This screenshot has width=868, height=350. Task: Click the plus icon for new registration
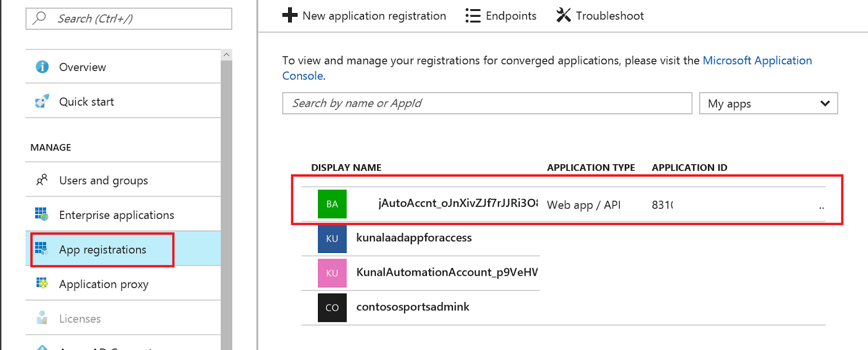pos(290,15)
